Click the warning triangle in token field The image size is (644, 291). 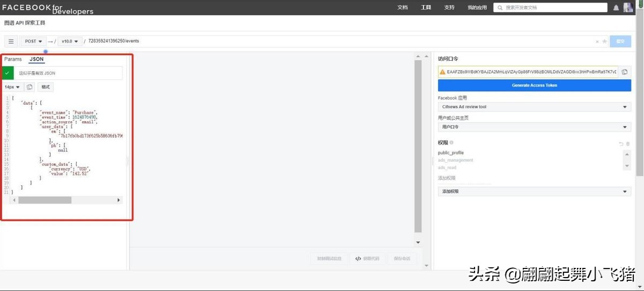point(443,71)
